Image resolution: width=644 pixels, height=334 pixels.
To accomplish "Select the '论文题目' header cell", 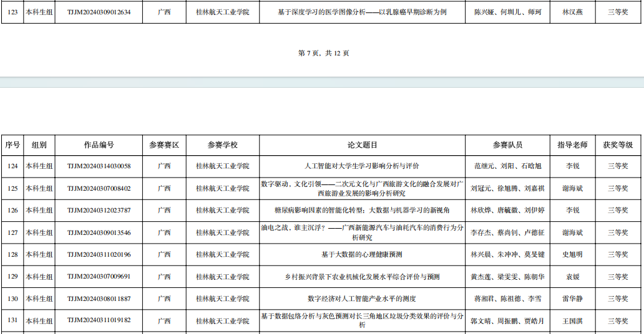I will (362, 145).
